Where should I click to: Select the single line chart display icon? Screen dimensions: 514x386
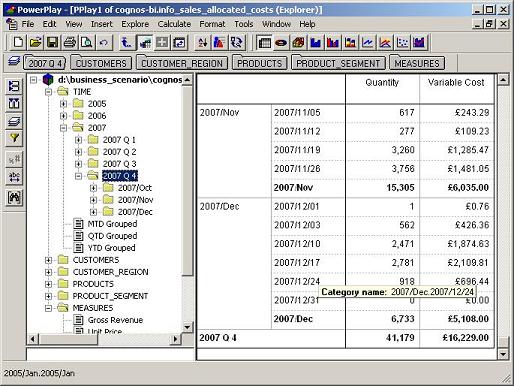(x=368, y=42)
